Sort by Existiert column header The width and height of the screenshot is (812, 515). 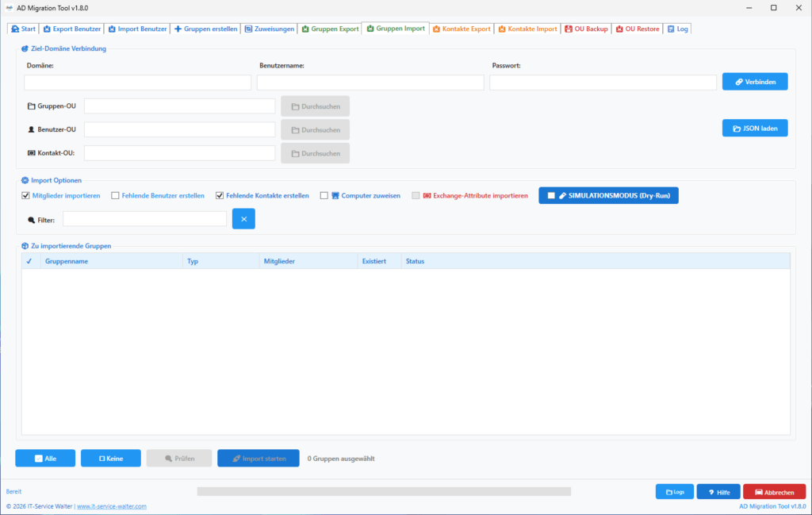(380, 261)
